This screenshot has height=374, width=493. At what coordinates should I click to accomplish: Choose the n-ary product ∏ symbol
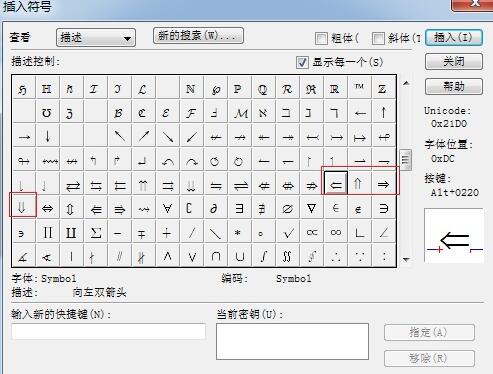pyautogui.click(x=47, y=232)
